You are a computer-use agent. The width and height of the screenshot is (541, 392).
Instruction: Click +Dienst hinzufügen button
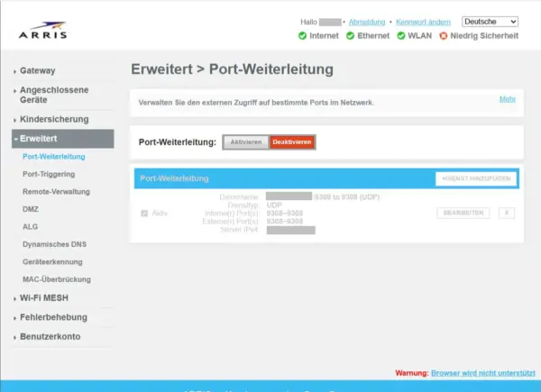476,178
